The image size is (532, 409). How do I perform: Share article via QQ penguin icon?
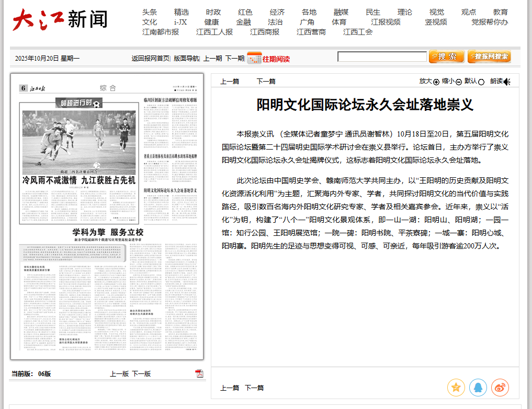(478, 388)
